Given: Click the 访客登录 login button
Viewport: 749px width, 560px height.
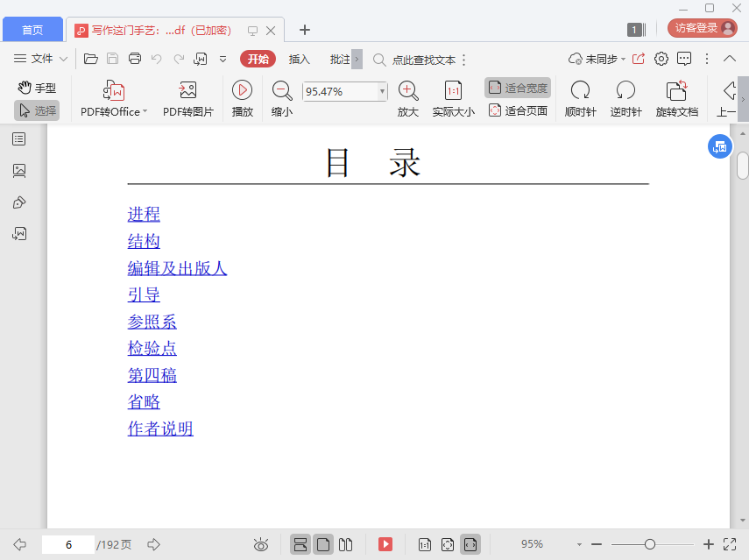Looking at the screenshot, I should click(703, 28).
